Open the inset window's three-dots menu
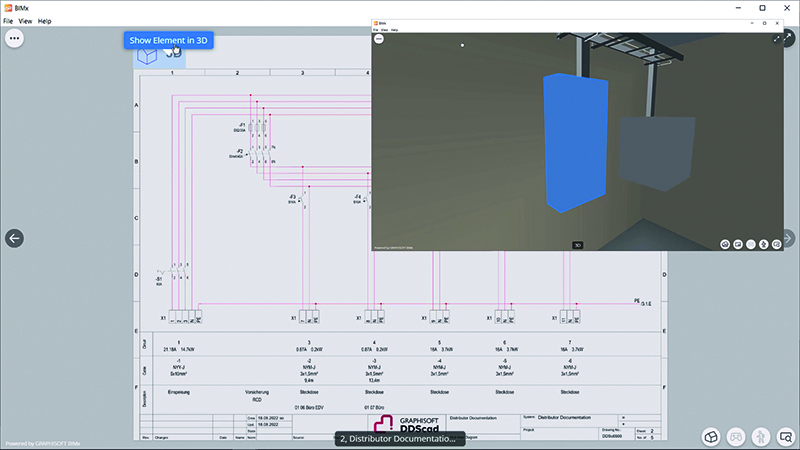This screenshot has width=800, height=450. pyautogui.click(x=379, y=38)
